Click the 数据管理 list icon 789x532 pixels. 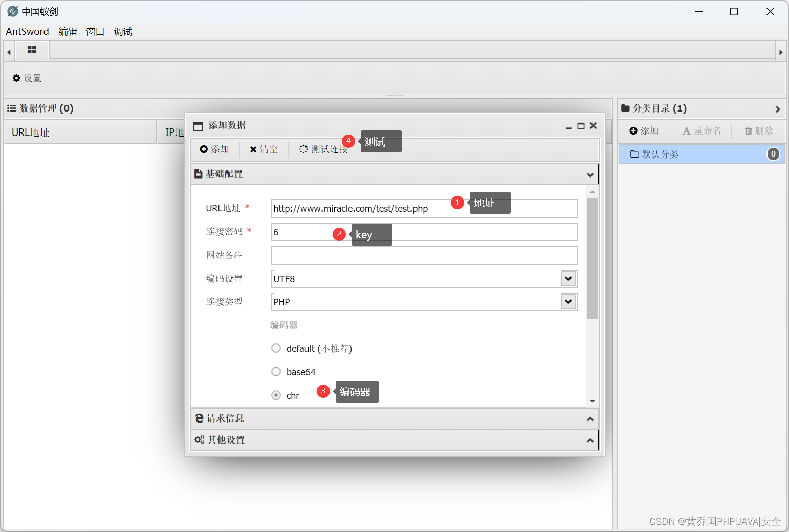pos(12,108)
